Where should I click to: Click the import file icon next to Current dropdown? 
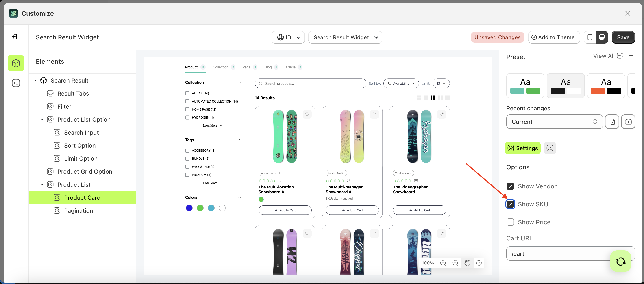tap(612, 122)
